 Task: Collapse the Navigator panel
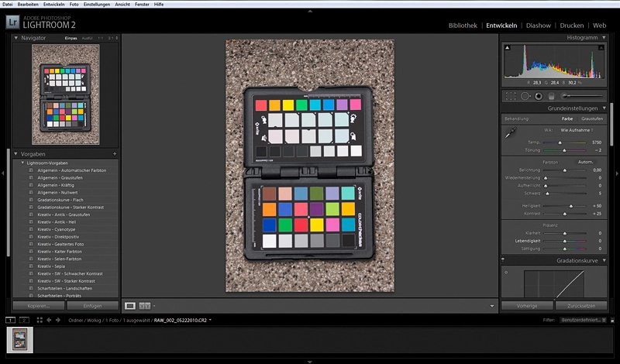click(15, 38)
